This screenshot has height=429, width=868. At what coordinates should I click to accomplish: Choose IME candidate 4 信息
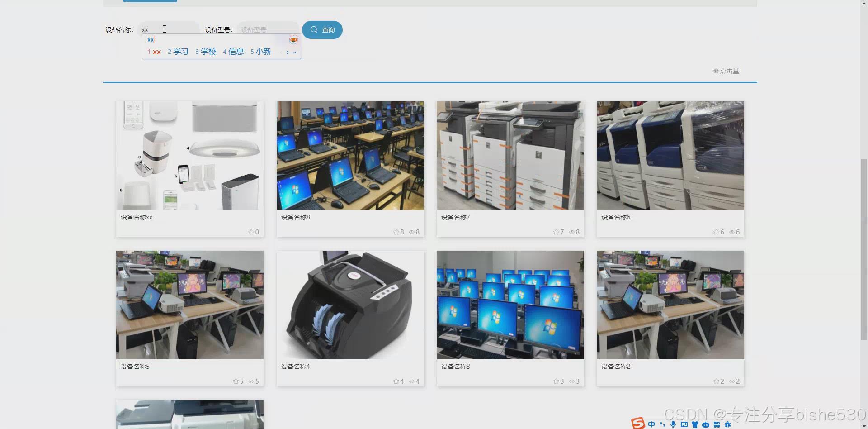233,52
